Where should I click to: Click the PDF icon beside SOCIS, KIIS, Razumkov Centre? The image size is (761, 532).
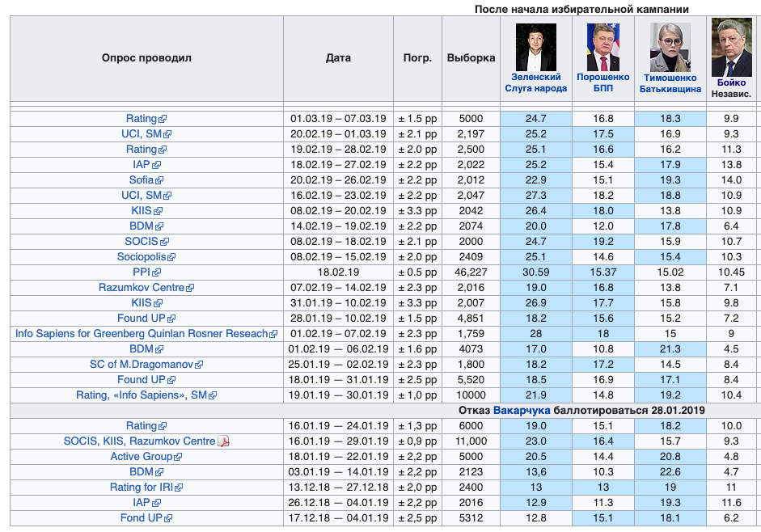click(x=224, y=441)
